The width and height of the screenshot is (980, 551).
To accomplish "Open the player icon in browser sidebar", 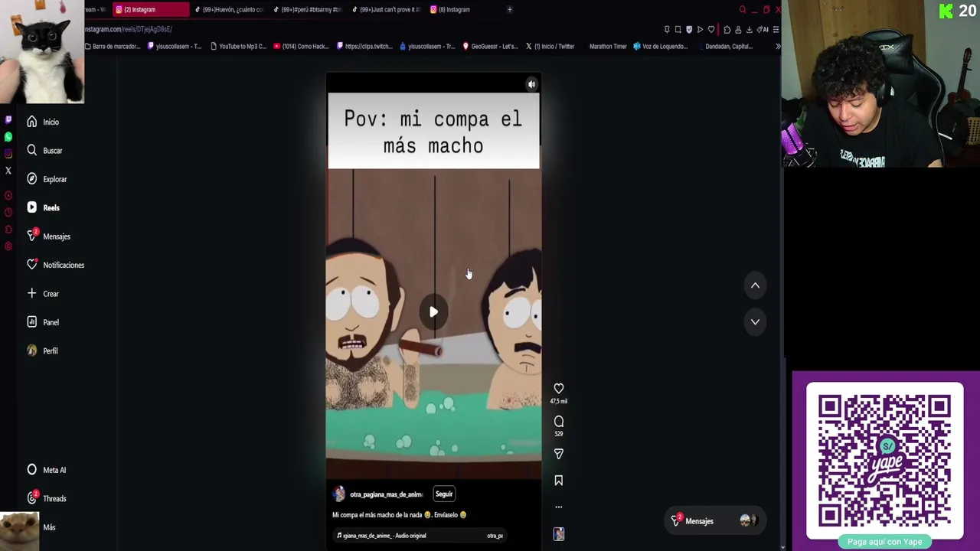I will [8, 195].
